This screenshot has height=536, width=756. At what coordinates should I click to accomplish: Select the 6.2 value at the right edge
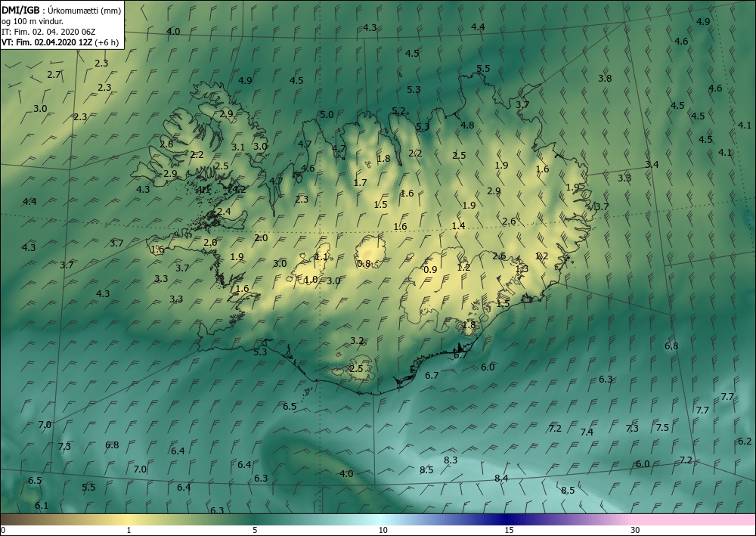pyautogui.click(x=745, y=441)
